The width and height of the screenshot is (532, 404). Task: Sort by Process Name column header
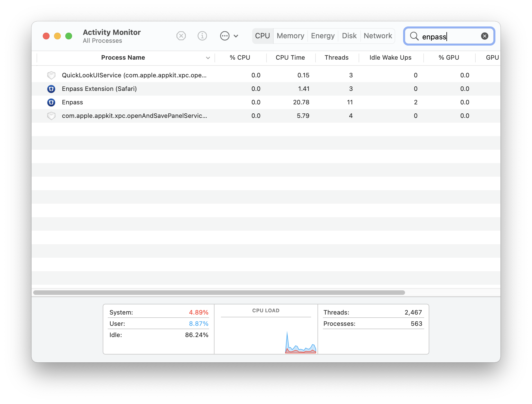[123, 58]
